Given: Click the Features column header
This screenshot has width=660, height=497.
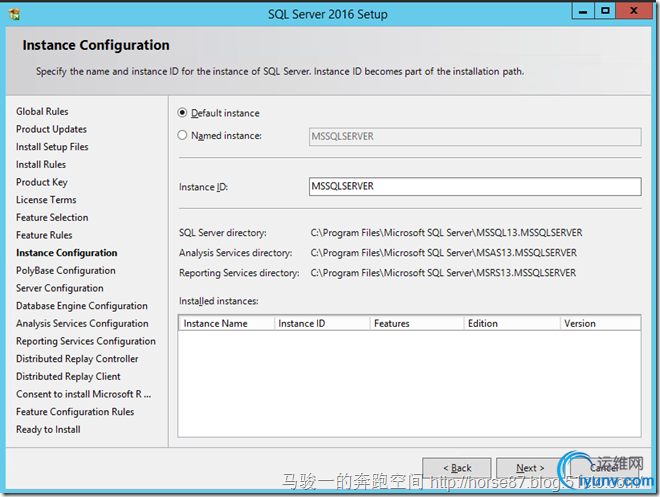Looking at the screenshot, I should click(x=417, y=323).
